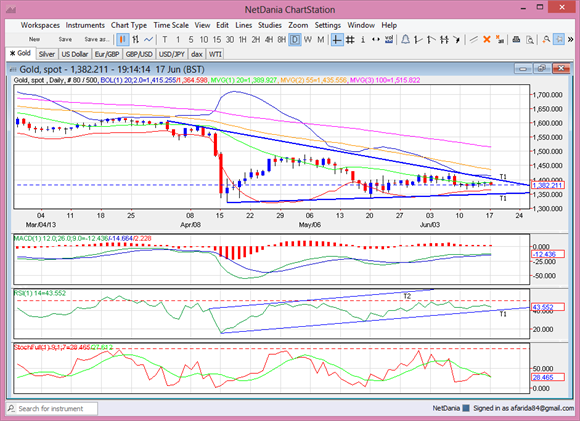Select OHLC bar chart type icon
The image size is (580, 421).
136,40
